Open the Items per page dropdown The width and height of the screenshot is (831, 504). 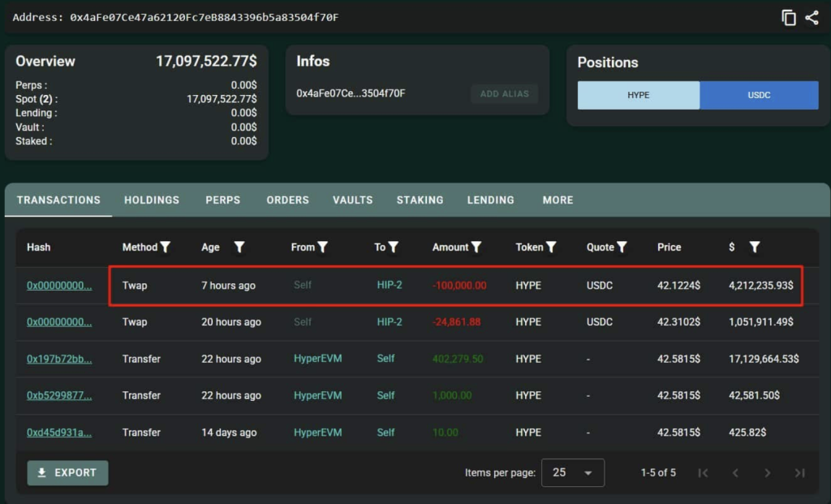point(572,472)
